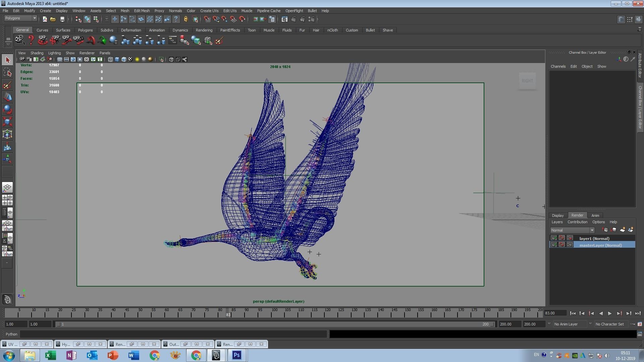Switch to Display layer tab

(558, 216)
